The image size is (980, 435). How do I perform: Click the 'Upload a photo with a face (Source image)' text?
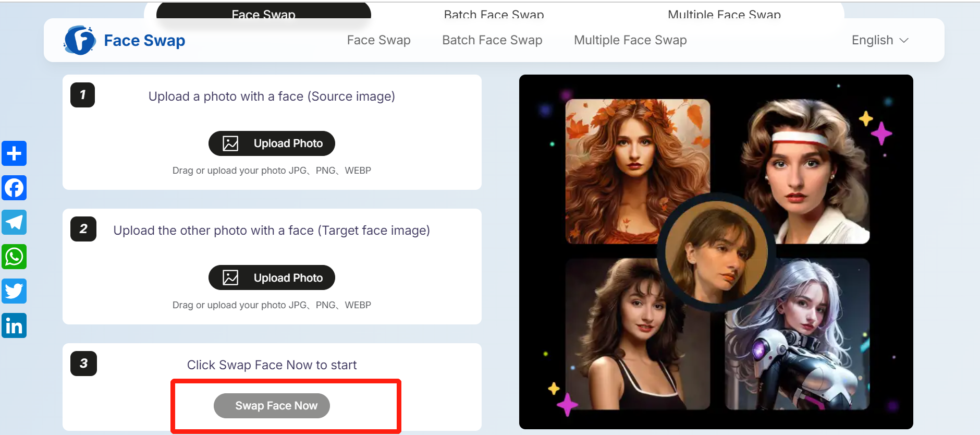pyautogui.click(x=272, y=96)
